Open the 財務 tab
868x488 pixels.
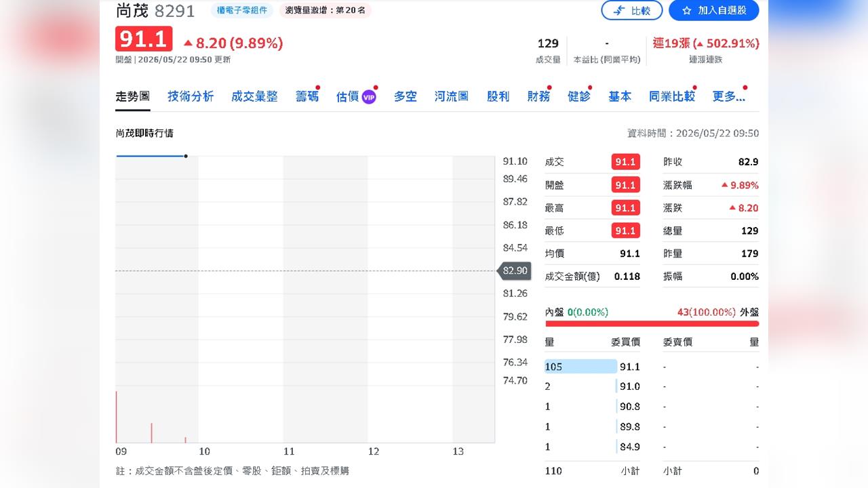pos(538,96)
